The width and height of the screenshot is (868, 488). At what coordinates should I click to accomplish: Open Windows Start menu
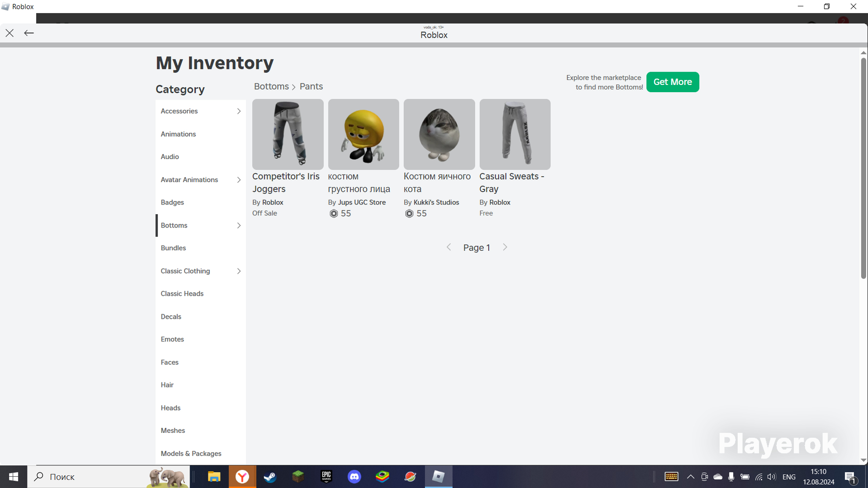pos(13,477)
